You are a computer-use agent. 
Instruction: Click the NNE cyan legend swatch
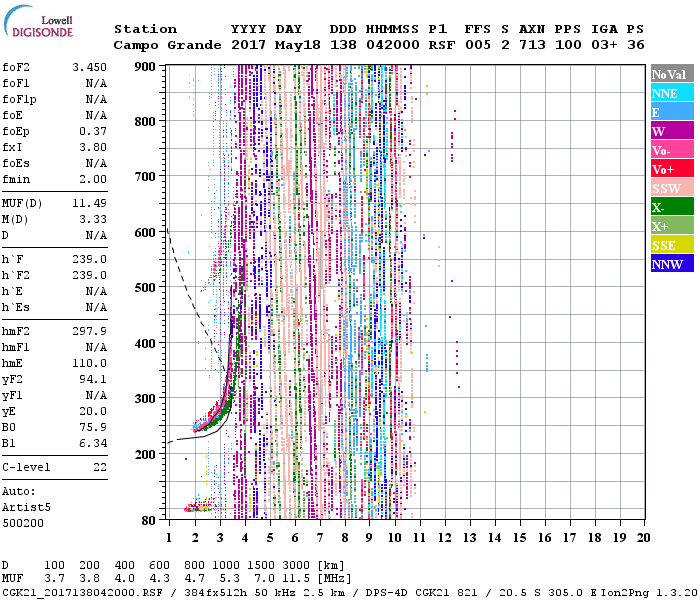(670, 93)
